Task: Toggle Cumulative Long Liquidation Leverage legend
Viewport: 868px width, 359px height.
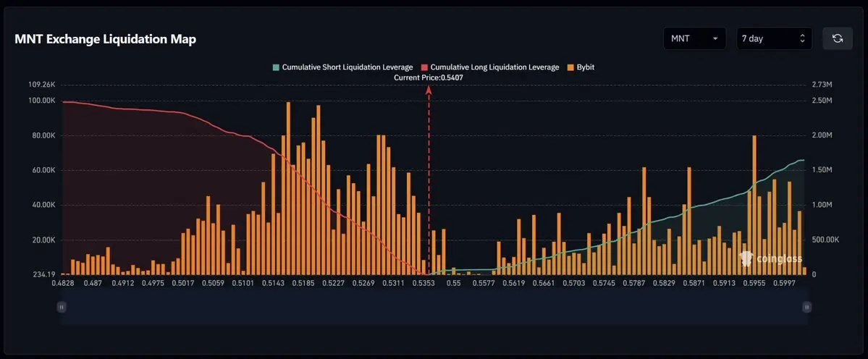Action: [490, 67]
